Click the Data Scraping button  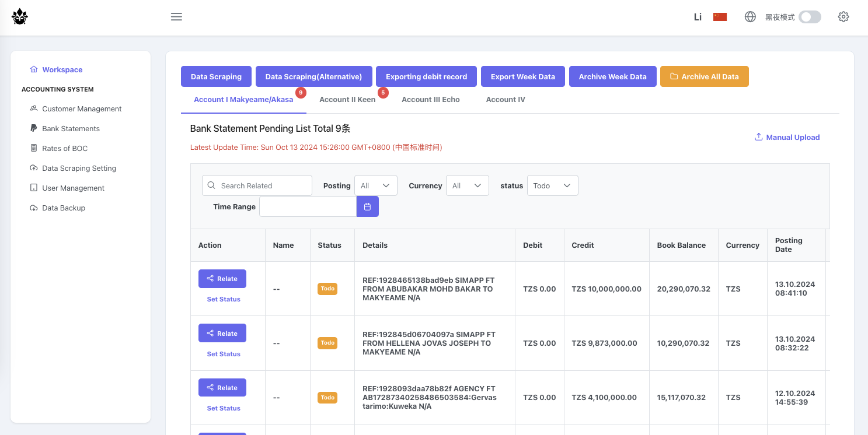tap(216, 76)
